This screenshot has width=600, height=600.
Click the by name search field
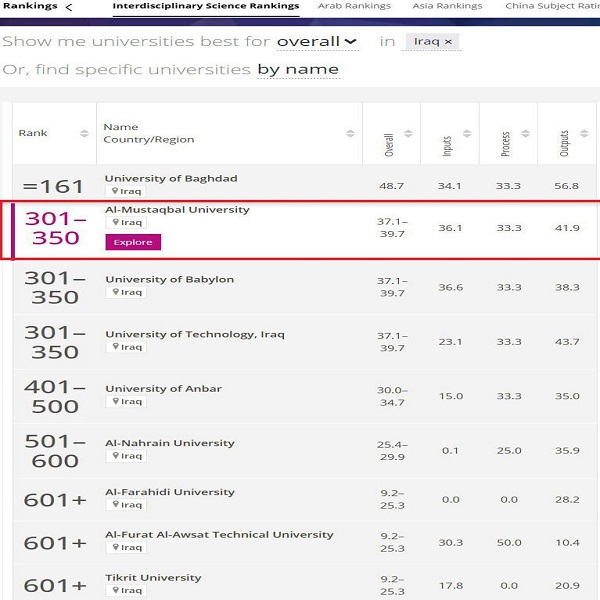coord(298,70)
